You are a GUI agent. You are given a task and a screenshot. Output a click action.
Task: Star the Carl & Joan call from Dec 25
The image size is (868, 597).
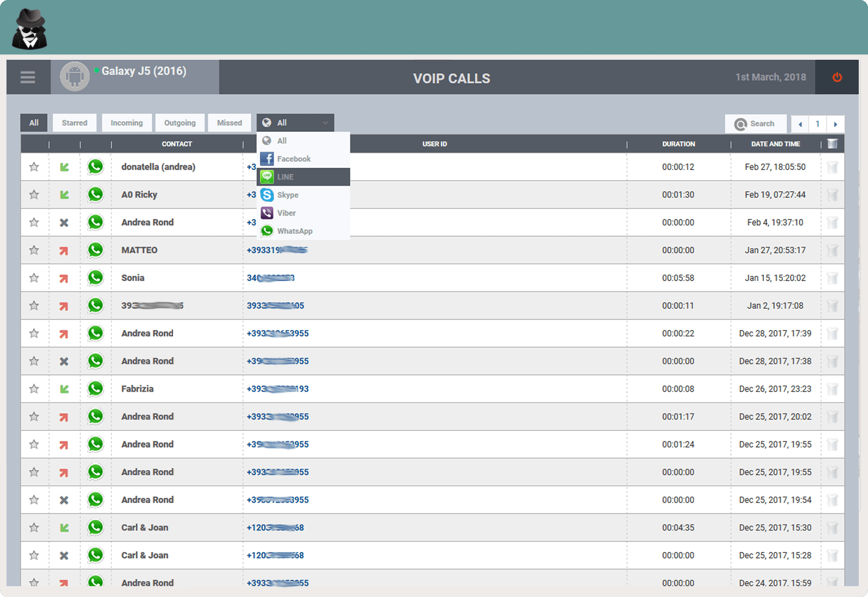coord(34,527)
